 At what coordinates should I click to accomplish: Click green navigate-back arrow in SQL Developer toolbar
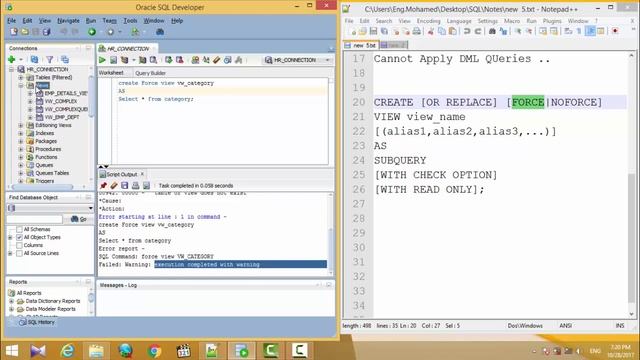(x=92, y=31)
